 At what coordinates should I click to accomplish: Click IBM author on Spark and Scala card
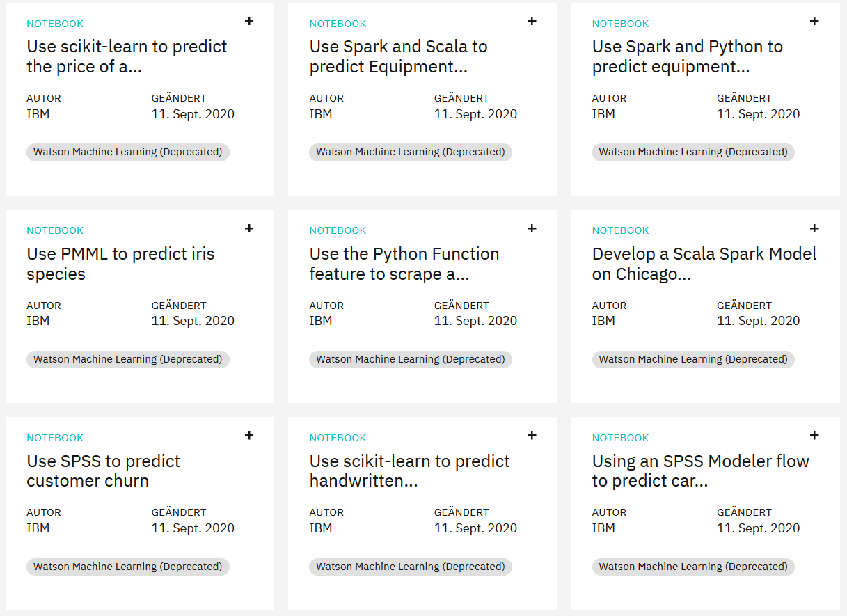(321, 114)
